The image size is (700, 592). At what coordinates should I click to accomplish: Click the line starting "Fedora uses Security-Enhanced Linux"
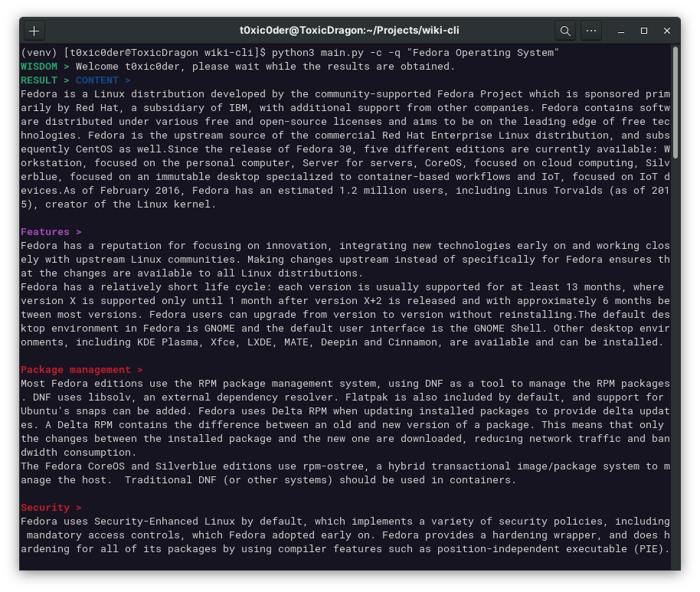[x=345, y=522]
